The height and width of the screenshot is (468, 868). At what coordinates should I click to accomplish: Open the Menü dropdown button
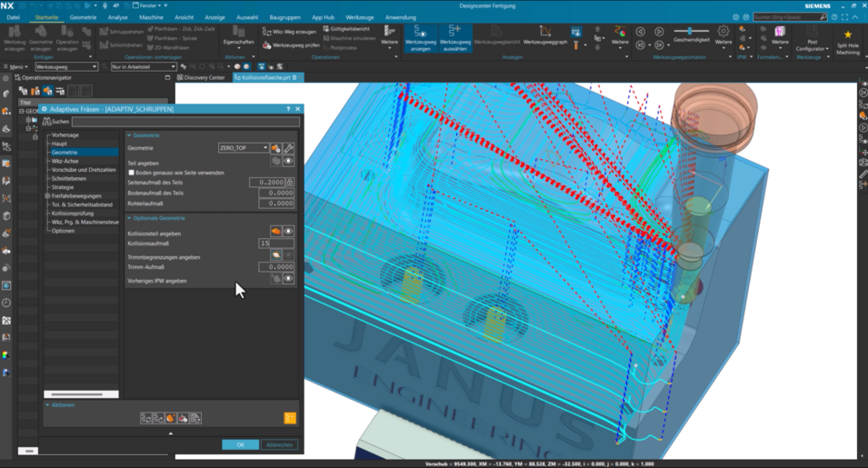pos(15,66)
